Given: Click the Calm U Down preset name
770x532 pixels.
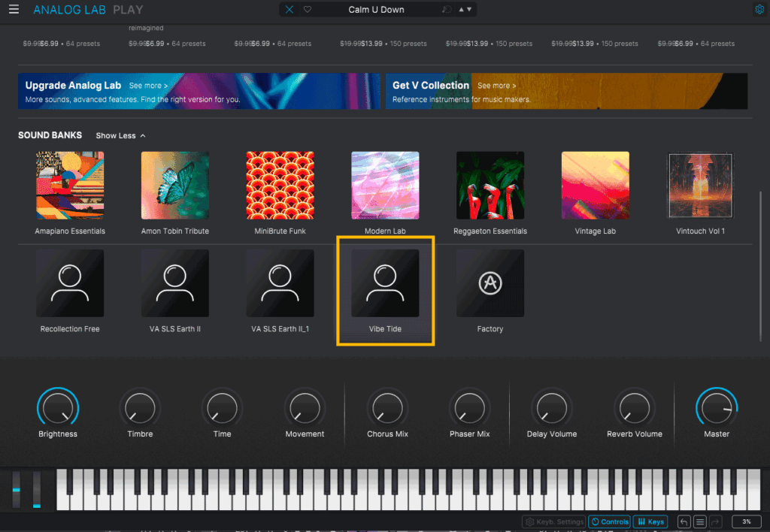Looking at the screenshot, I should point(376,9).
